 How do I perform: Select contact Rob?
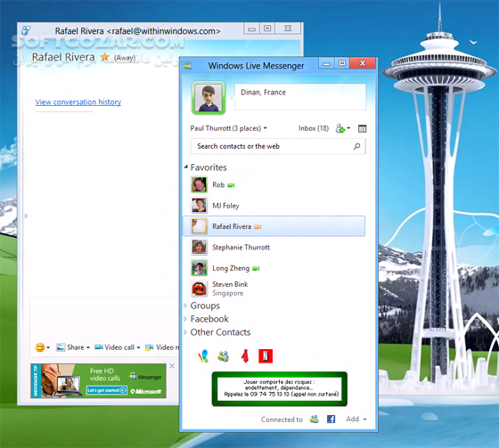[x=274, y=185]
